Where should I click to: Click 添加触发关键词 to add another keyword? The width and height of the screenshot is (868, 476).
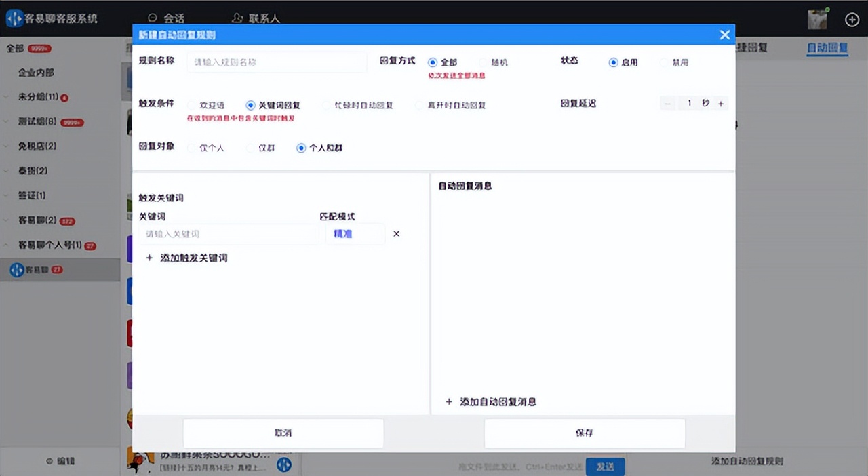coord(186,258)
